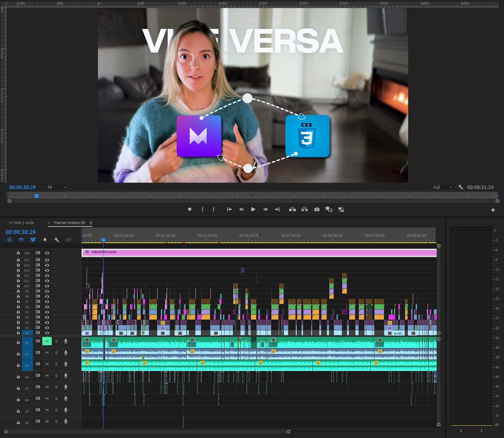Image resolution: width=504 pixels, height=438 pixels.
Task: Unmute audio track A1
Action: pos(47,341)
